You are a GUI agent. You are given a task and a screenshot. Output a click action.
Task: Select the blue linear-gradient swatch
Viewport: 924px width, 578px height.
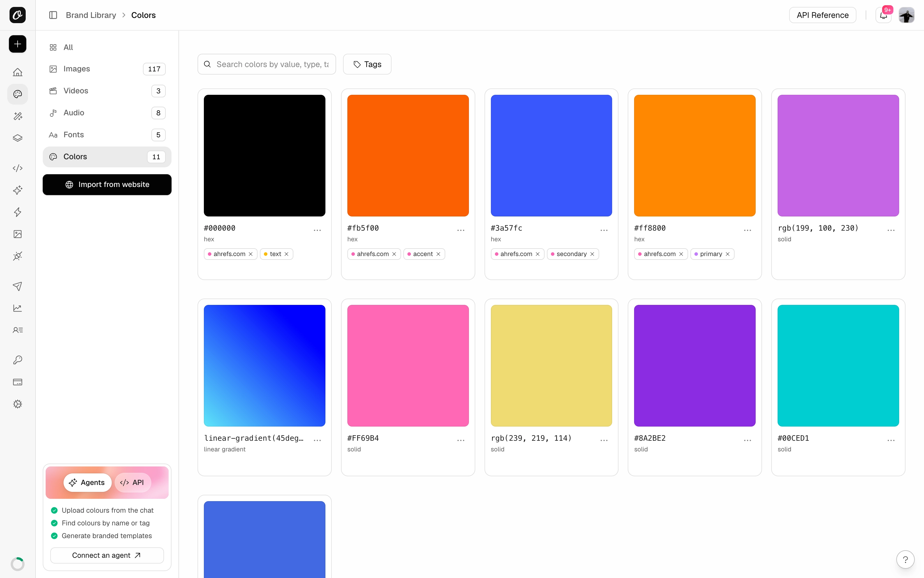click(x=264, y=366)
